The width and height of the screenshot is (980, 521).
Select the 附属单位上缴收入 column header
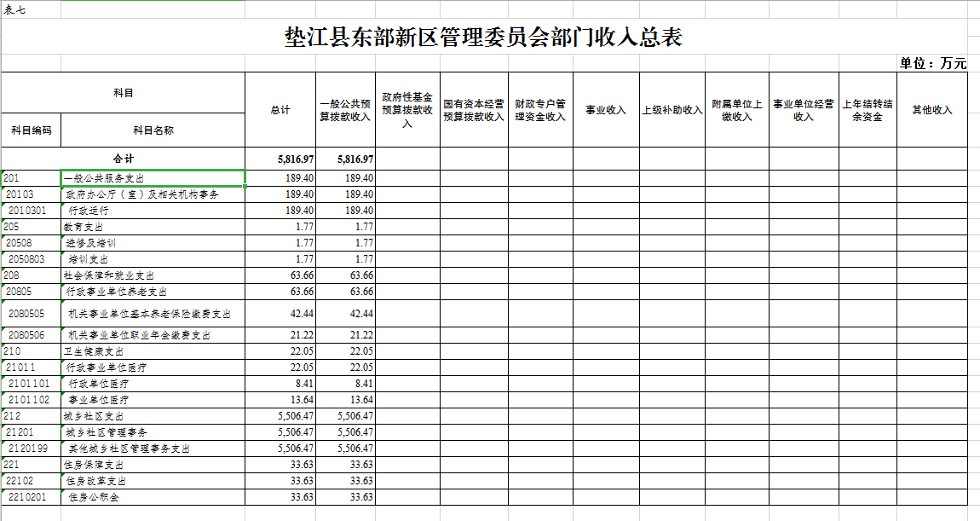click(x=737, y=110)
